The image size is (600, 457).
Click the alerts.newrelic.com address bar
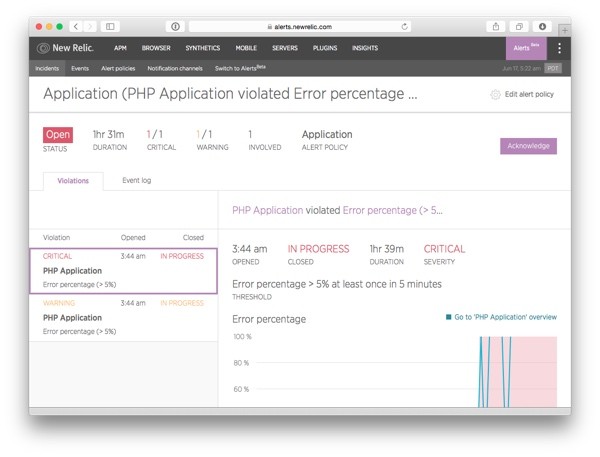point(300,26)
